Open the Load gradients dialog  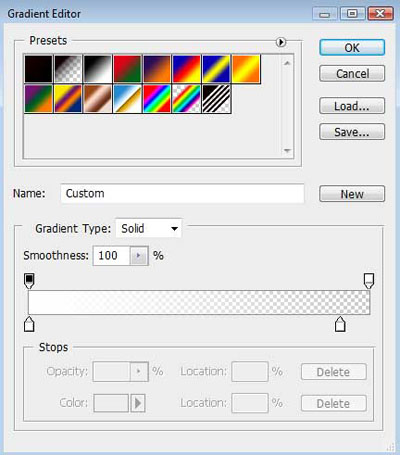tap(352, 106)
